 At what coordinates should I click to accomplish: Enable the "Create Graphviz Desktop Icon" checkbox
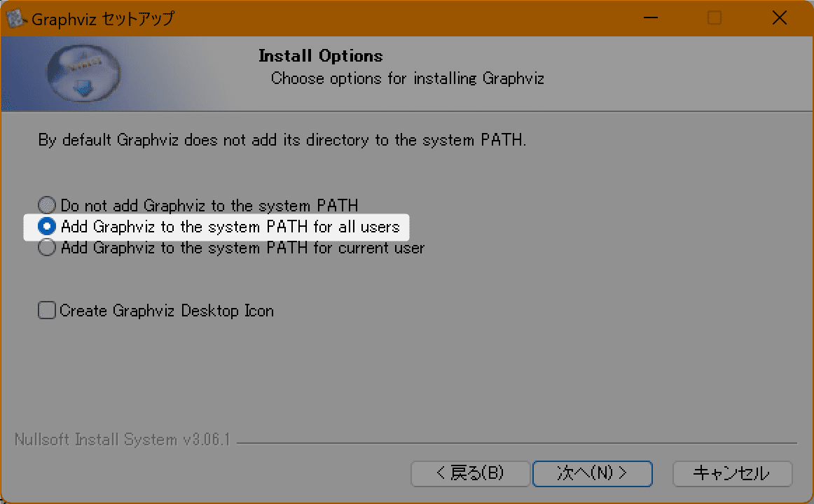tap(46, 310)
